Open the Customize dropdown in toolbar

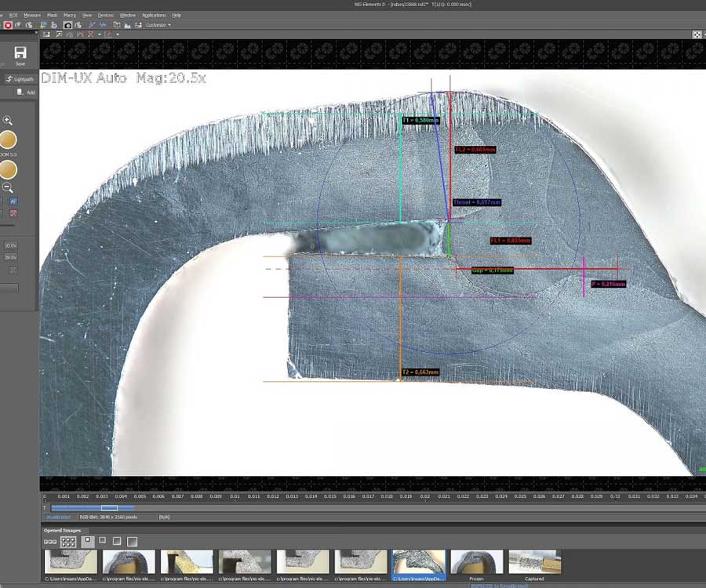click(x=158, y=25)
